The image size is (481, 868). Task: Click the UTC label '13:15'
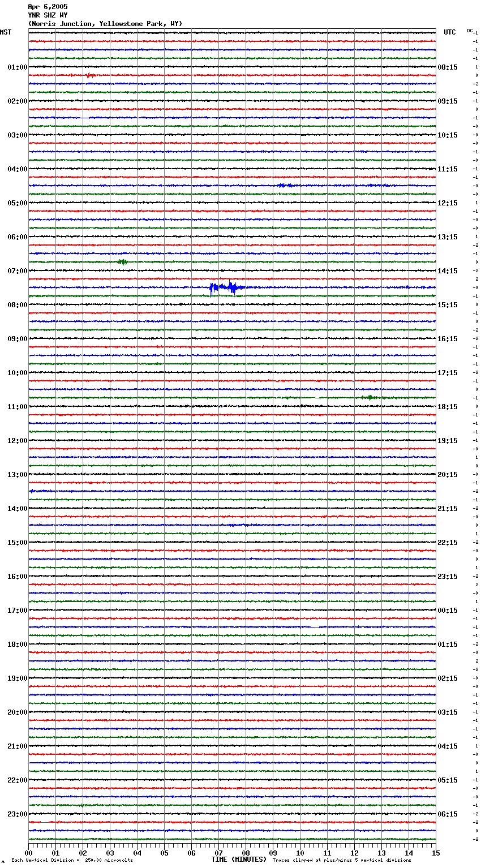[x=448, y=237]
